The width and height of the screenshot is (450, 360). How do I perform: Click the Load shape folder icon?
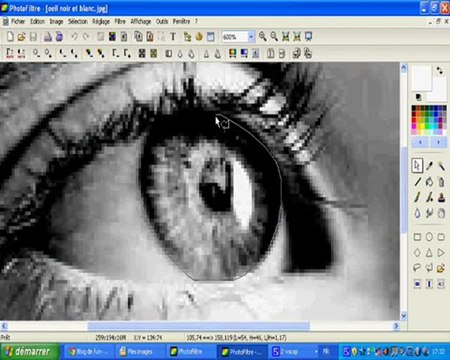click(441, 268)
